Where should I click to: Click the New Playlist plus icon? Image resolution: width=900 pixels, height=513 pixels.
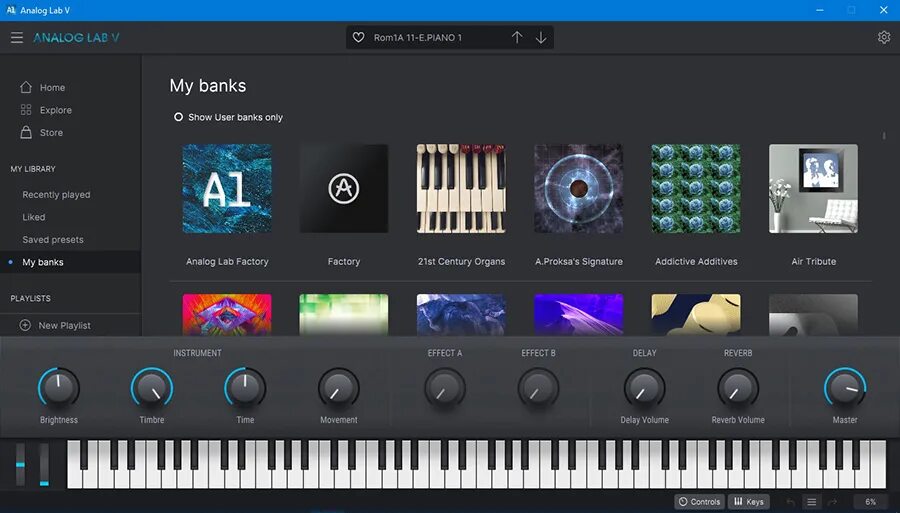click(x=25, y=325)
